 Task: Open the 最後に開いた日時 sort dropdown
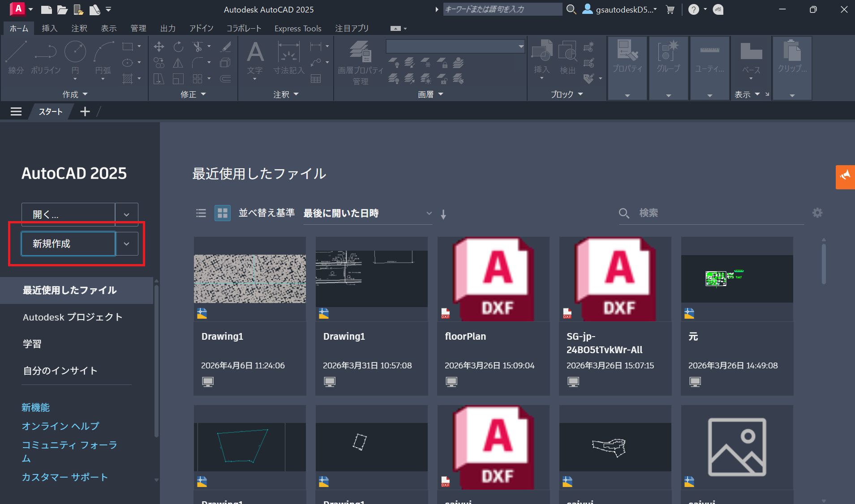click(367, 214)
